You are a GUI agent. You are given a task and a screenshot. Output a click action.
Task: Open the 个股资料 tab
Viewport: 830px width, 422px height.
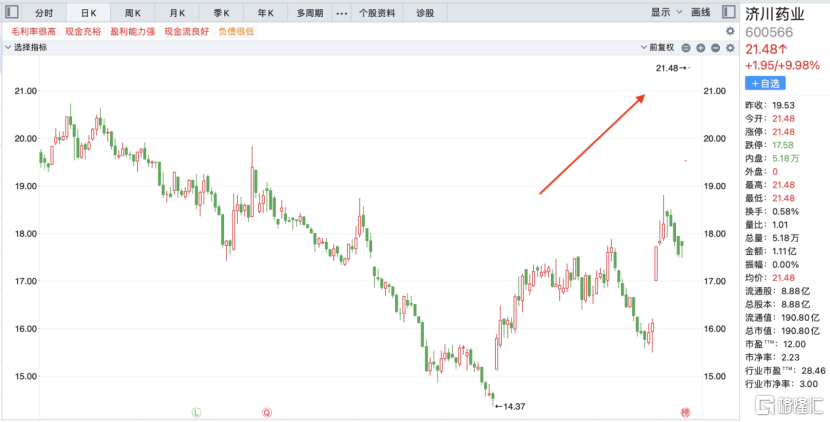tap(379, 13)
